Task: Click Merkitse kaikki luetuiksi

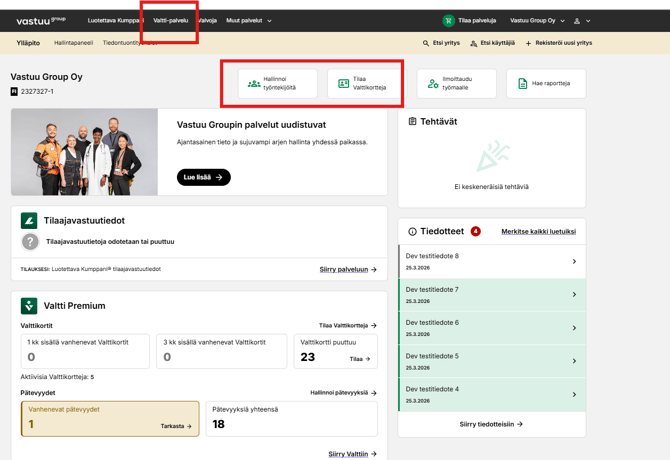Action: (x=538, y=231)
